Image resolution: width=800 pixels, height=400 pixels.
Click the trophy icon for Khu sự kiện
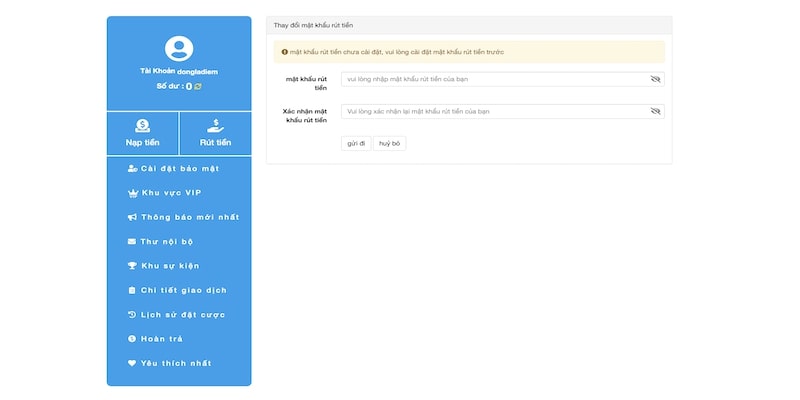(x=132, y=266)
